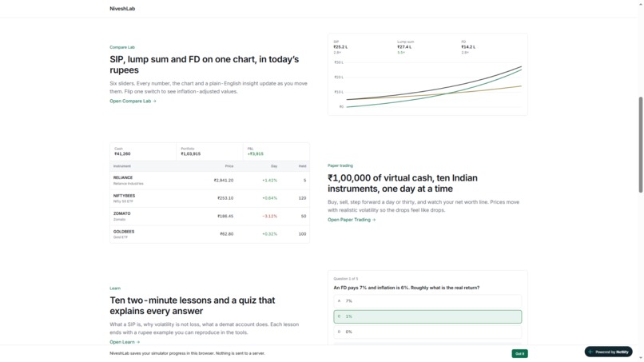Click the NIFTYBEES instrument name
The width and height of the screenshot is (644, 362).
click(x=124, y=196)
